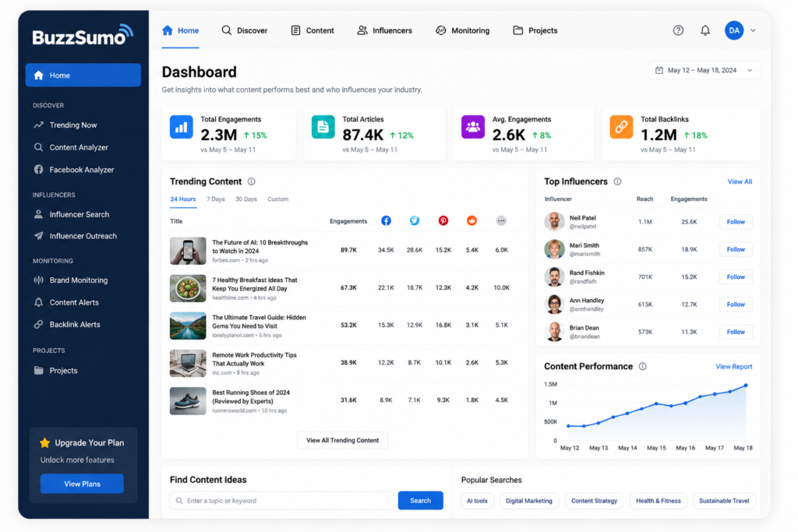Expand the May 12 – May 18 date dropdown

tap(704, 70)
